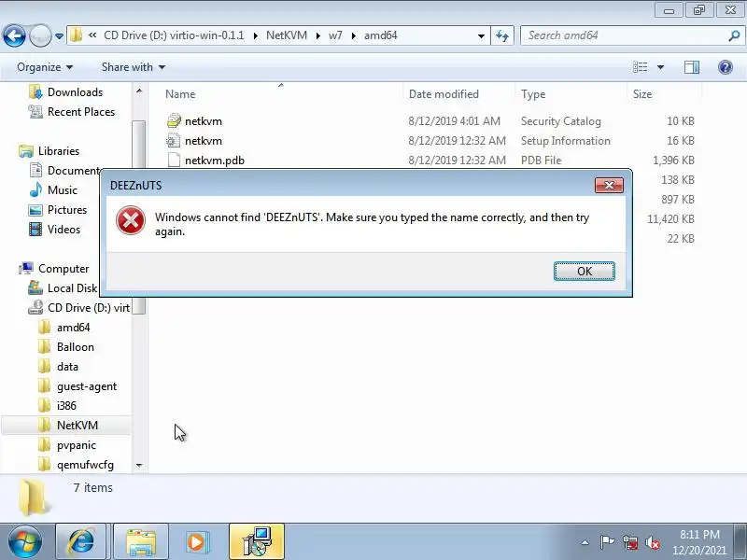Open the Music library

(x=62, y=190)
